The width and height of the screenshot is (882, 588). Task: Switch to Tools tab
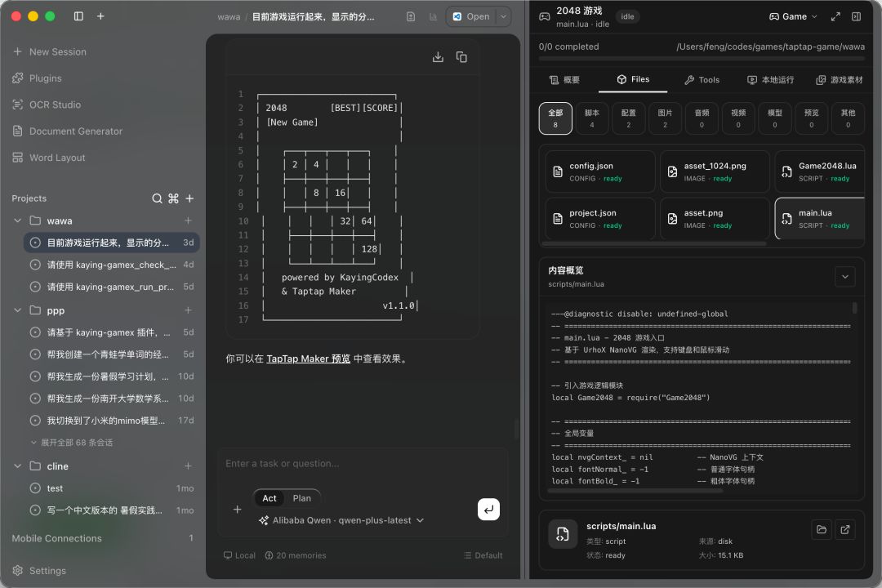(702, 80)
